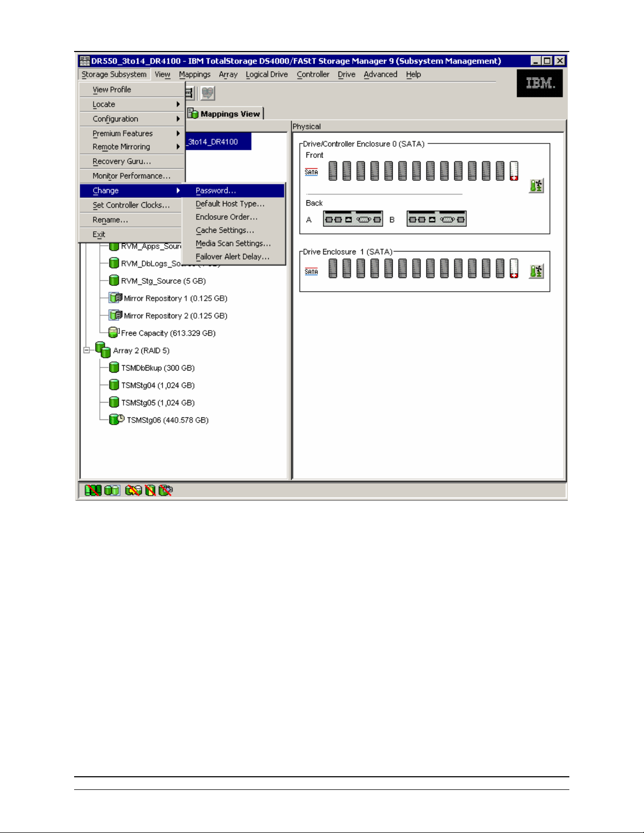Screen dimensions: 644x833
Task: Select the Array 2 (RAID 5) icon
Action: (103, 349)
